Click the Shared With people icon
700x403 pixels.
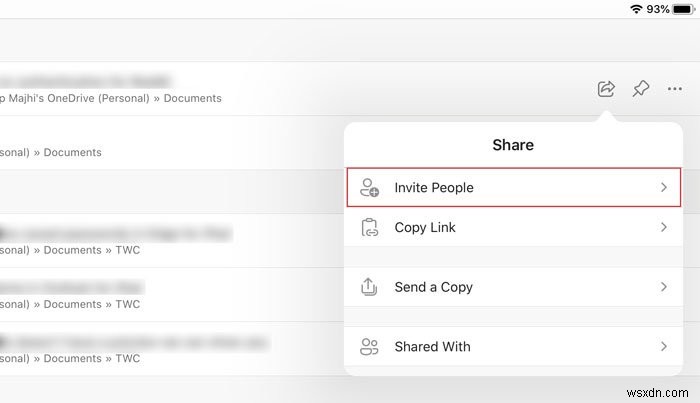pyautogui.click(x=370, y=347)
